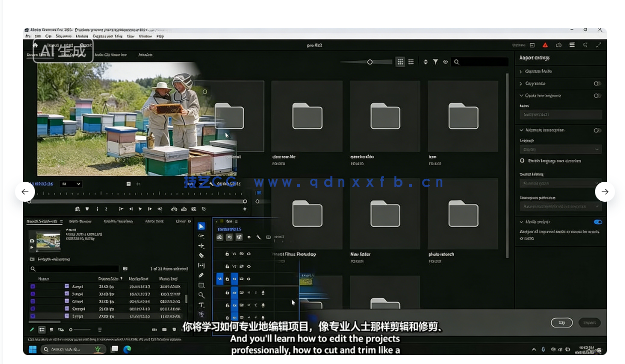Select the Razor tool
The width and height of the screenshot is (625, 364).
[201, 255]
